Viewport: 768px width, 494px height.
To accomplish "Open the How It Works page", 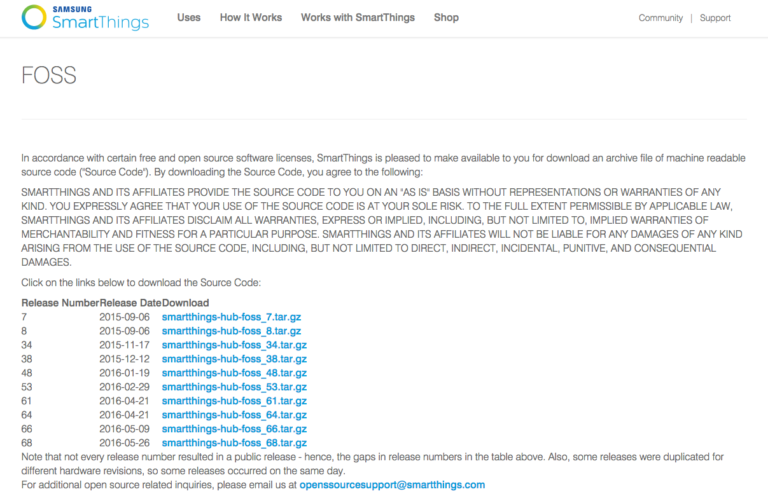I will coord(251,18).
